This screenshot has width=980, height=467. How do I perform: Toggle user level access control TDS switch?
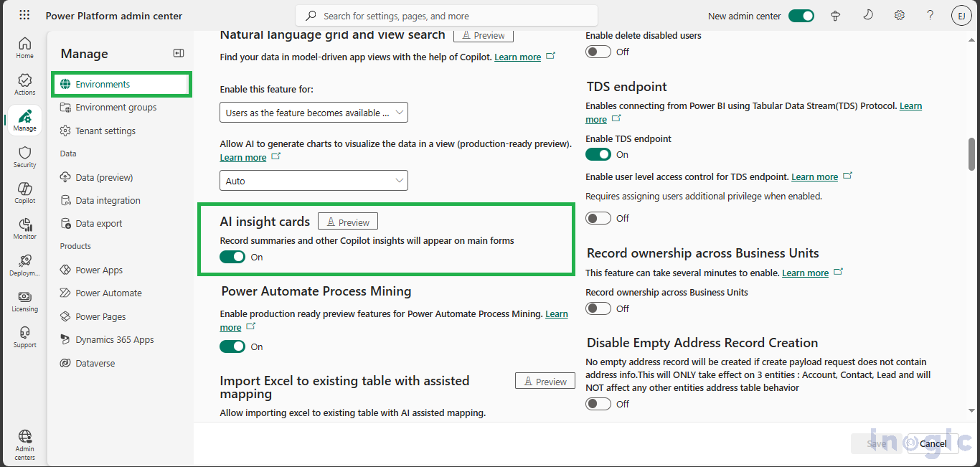[x=598, y=218]
